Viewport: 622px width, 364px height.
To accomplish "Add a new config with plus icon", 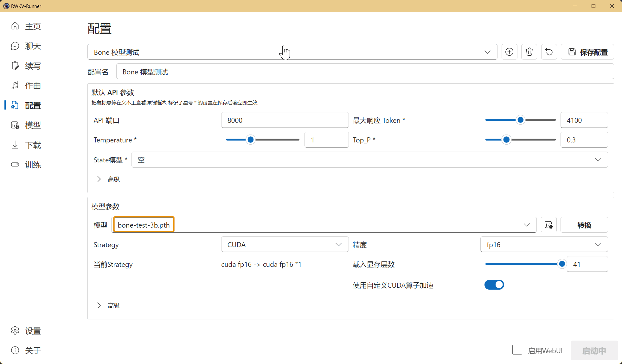I will coord(509,52).
